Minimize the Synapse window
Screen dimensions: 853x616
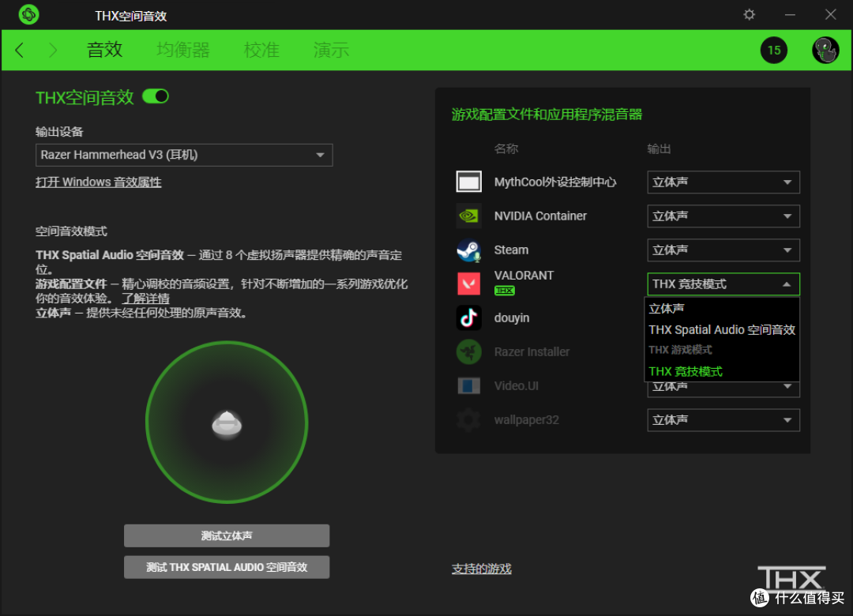(x=790, y=15)
